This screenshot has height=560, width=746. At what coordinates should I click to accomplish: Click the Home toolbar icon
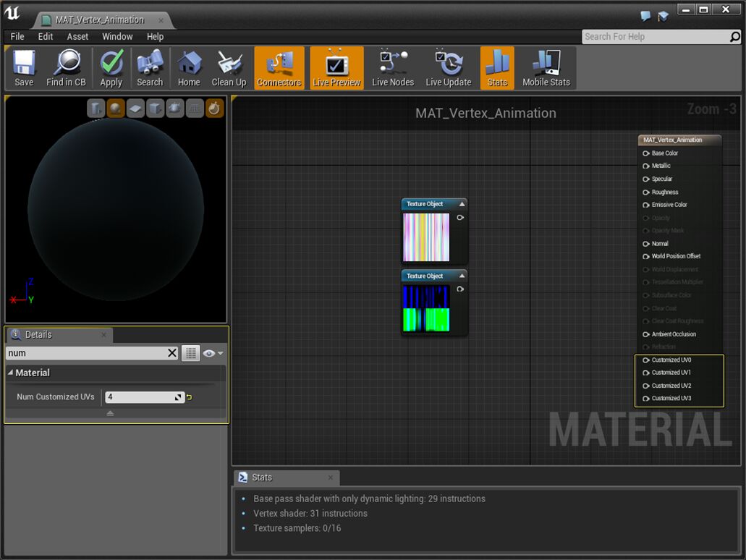(x=189, y=67)
